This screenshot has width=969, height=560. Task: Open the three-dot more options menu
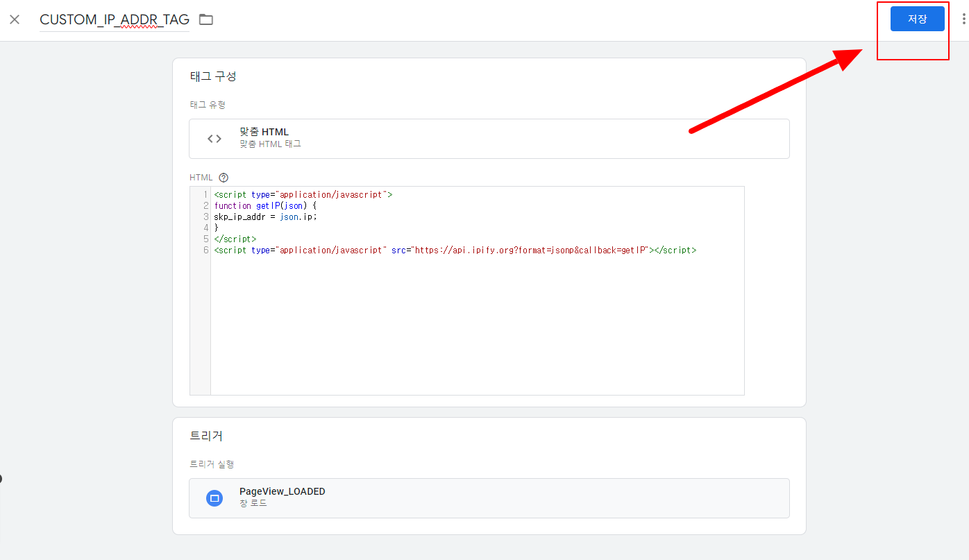[x=963, y=19]
